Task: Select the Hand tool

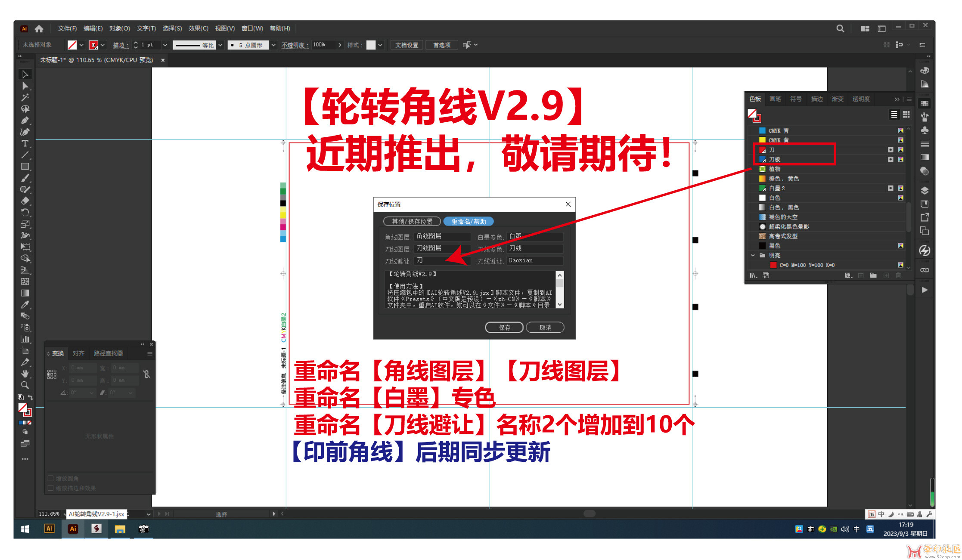Action: click(25, 374)
